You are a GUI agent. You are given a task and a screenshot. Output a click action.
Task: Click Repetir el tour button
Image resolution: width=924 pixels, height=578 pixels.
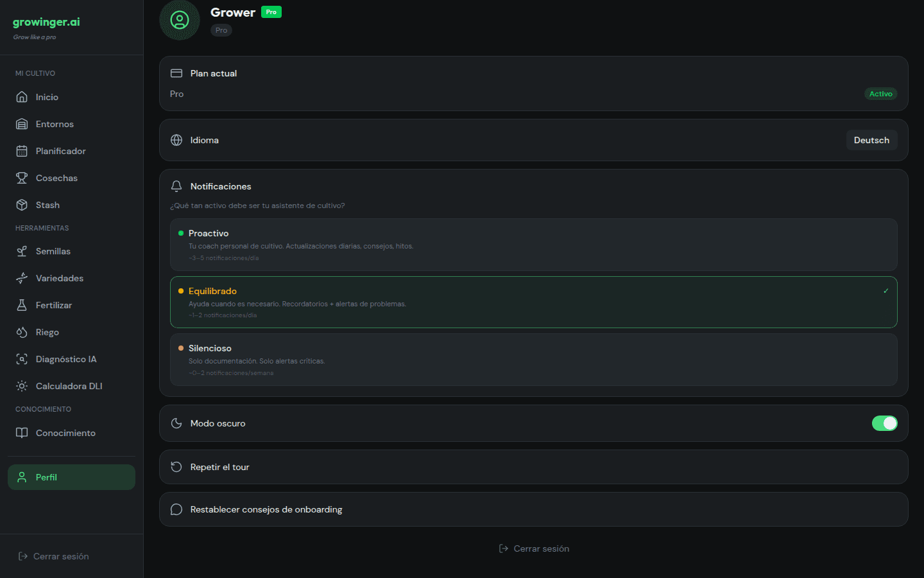point(533,467)
